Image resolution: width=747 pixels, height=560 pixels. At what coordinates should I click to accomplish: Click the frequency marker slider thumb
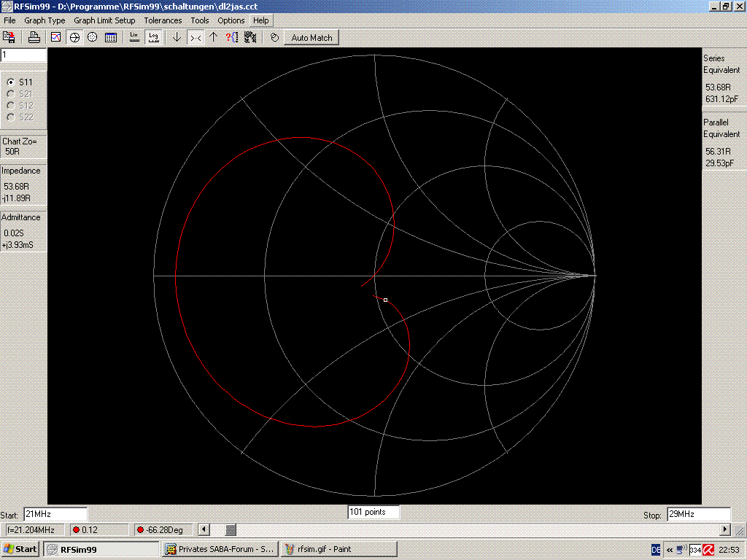point(231,529)
